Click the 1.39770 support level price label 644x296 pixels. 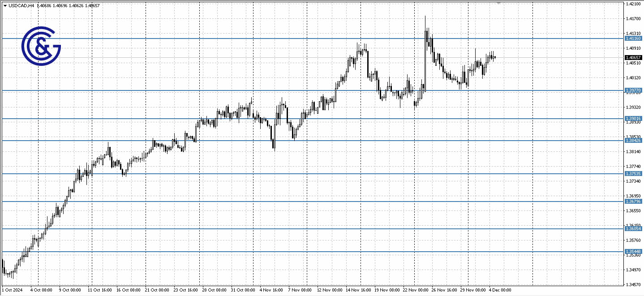632,90
